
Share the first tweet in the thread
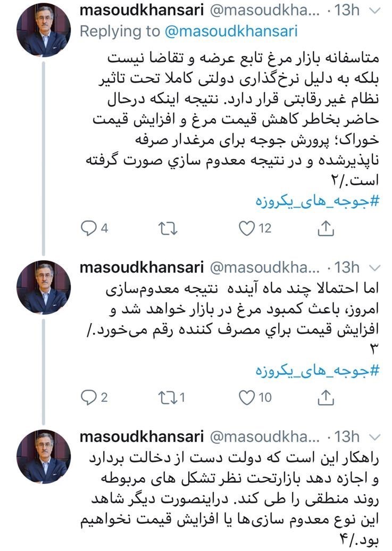click(x=325, y=228)
